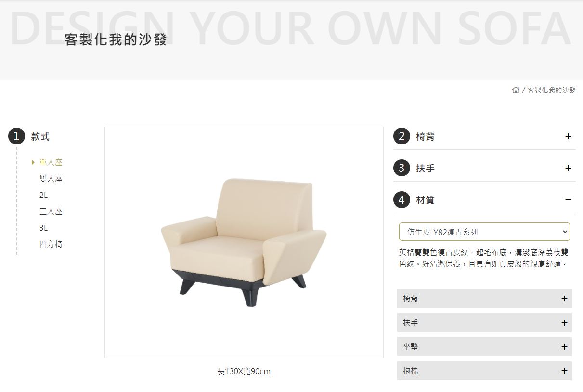This screenshot has height=392, width=583.
Task: Click the step 1 款式 number badge
Action: click(16, 136)
